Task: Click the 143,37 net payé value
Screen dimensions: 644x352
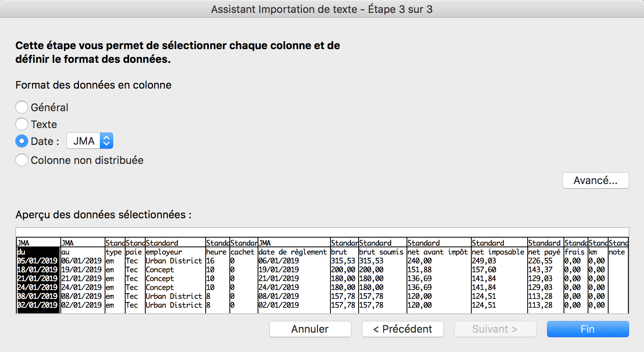Action: coord(540,269)
